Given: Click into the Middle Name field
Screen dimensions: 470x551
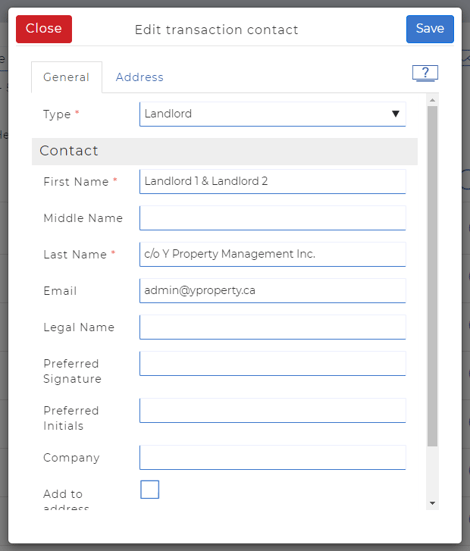Looking at the screenshot, I should [273, 218].
